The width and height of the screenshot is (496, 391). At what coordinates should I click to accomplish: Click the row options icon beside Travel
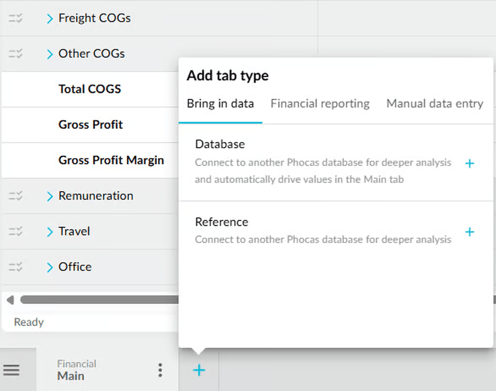click(x=15, y=231)
